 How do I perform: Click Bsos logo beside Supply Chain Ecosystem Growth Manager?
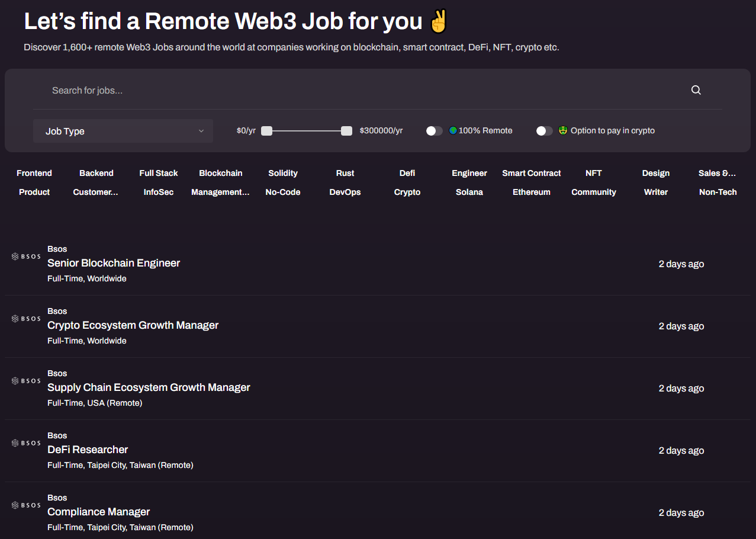tap(26, 381)
